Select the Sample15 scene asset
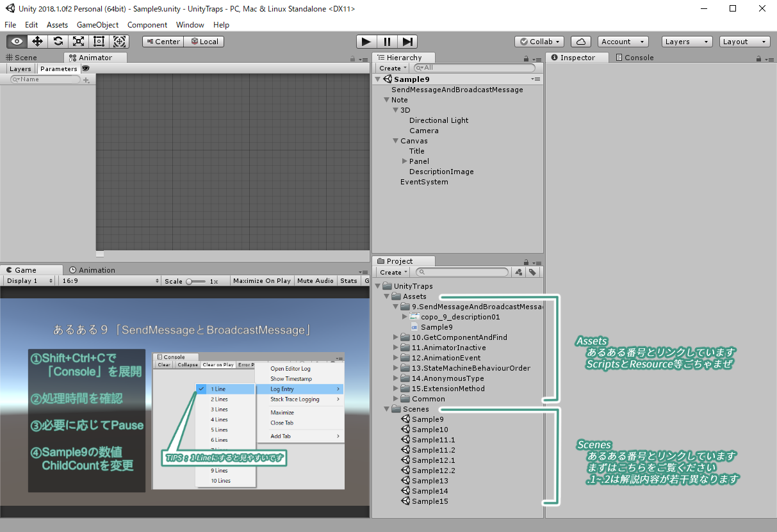Image resolution: width=777 pixels, height=532 pixels. 425,501
